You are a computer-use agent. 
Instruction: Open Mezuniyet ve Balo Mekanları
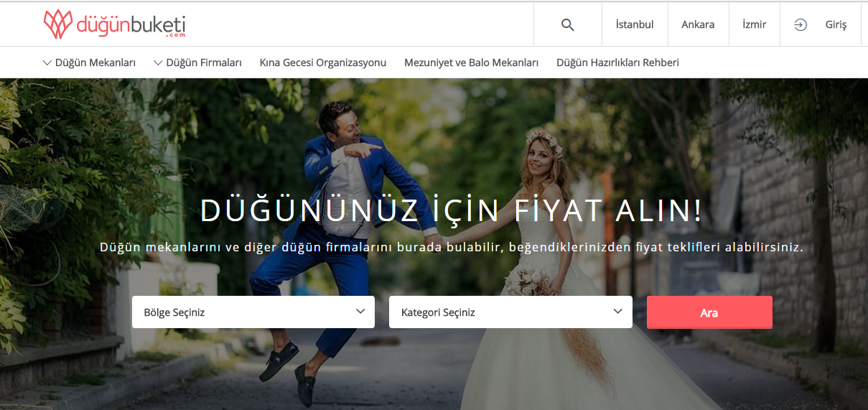[471, 62]
